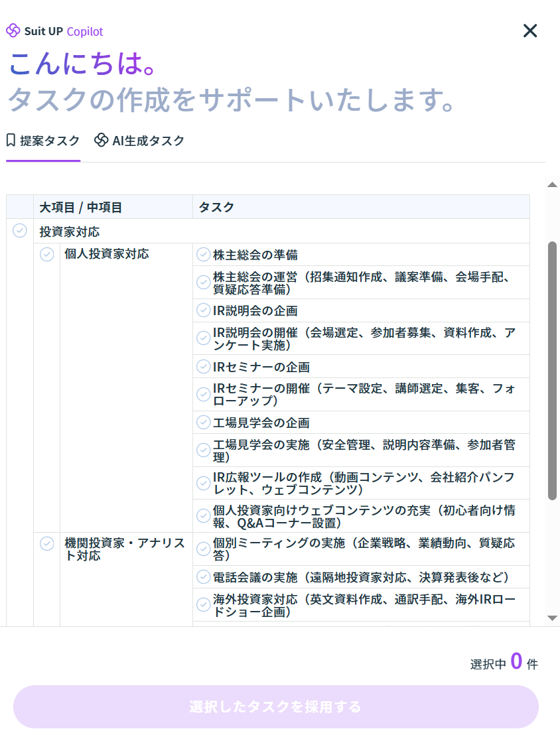The height and width of the screenshot is (739, 560).
Task: Click the Suit UP Copilot logo icon
Action: (x=13, y=31)
